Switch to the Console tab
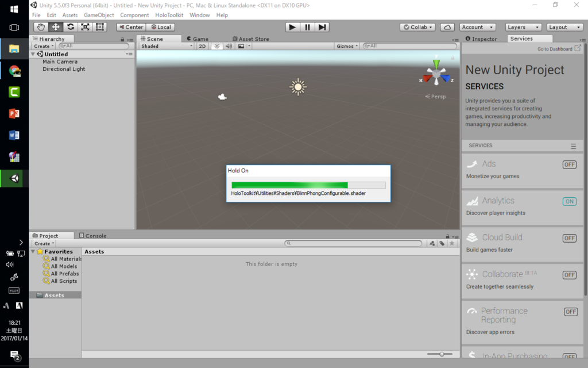Viewport: 588px width, 368px height. [x=92, y=236]
